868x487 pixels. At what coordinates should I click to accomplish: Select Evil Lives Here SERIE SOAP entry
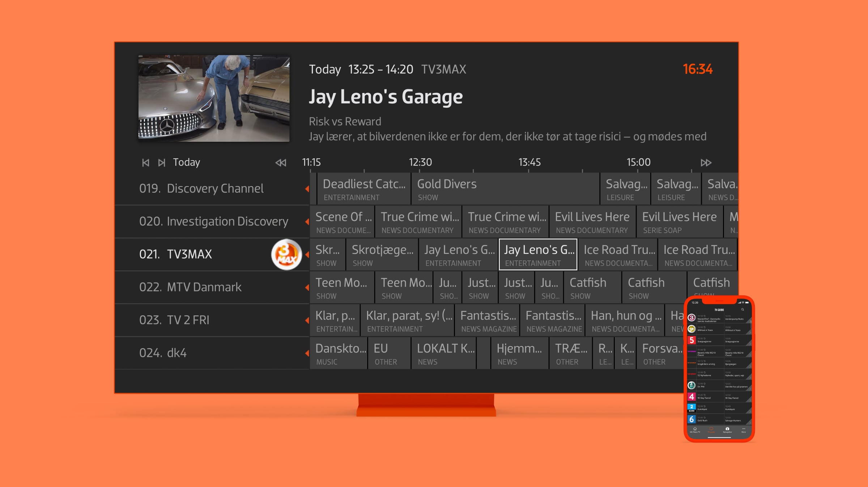[x=680, y=222]
